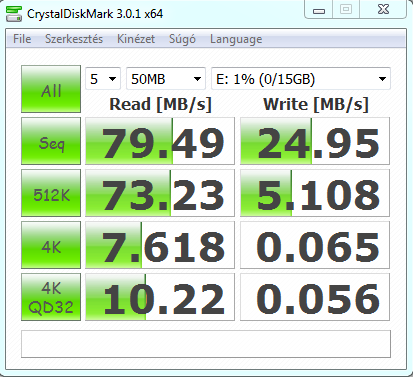Click the empty comment field at the bottom
413x377 pixels.
coord(206,344)
